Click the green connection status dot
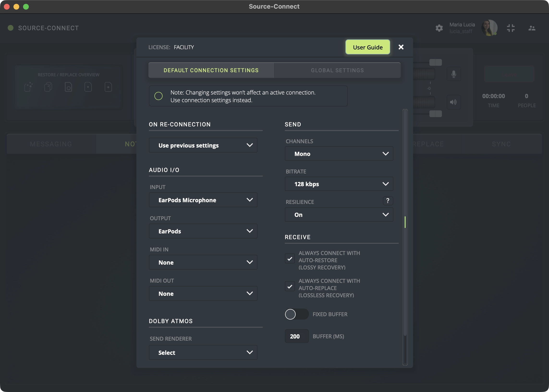The width and height of the screenshot is (549, 392). pos(10,28)
